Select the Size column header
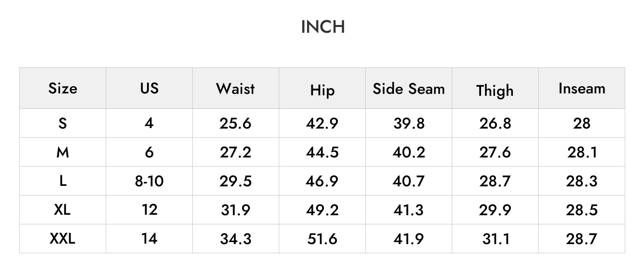The width and height of the screenshot is (644, 260). pos(62,88)
